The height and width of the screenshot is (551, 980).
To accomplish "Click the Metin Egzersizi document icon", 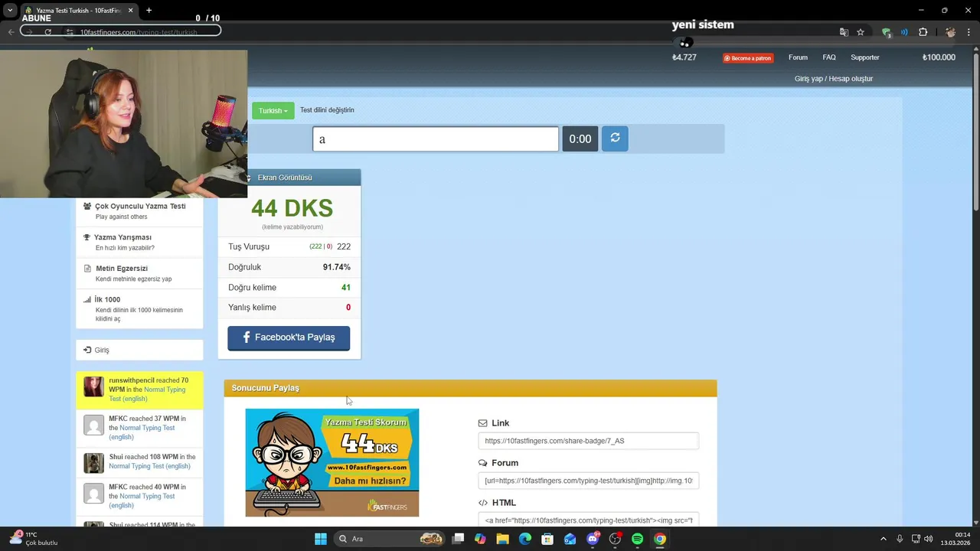I will pos(88,269).
